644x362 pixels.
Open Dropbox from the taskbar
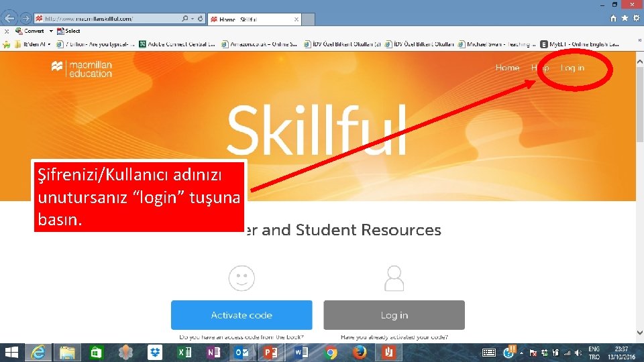(x=155, y=353)
